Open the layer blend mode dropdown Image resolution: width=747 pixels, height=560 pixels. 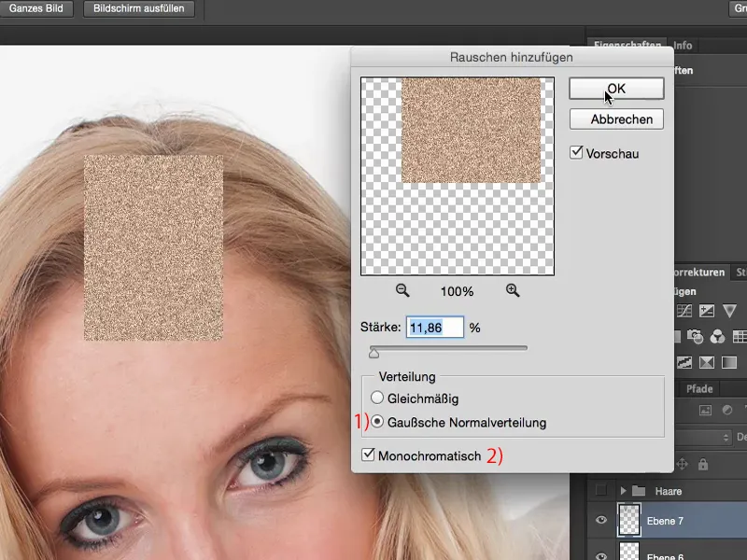(x=703, y=437)
